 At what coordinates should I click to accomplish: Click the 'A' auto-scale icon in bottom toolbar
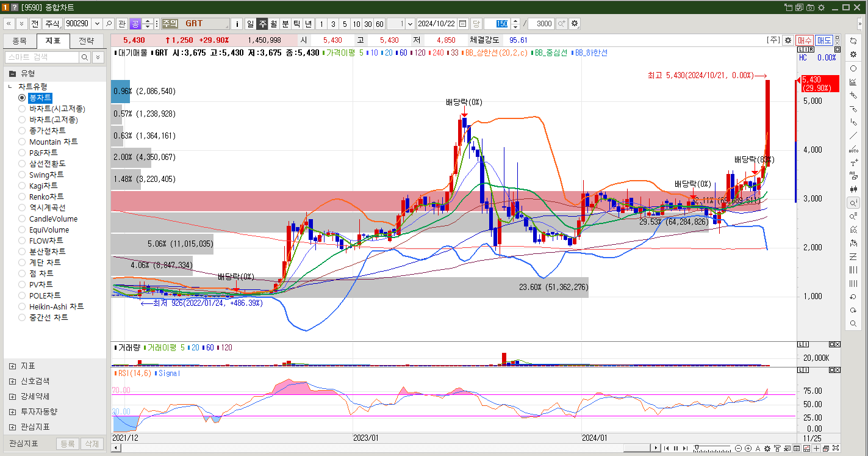coord(758,449)
